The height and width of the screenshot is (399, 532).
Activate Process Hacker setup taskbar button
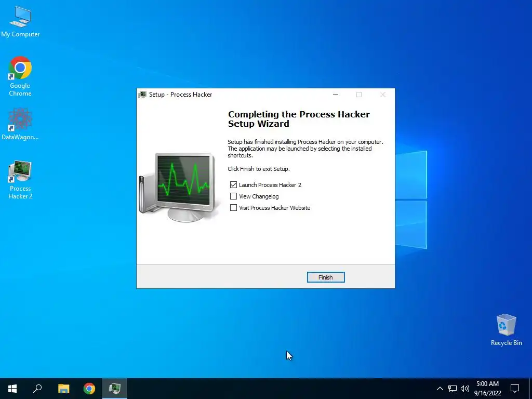[x=115, y=389]
